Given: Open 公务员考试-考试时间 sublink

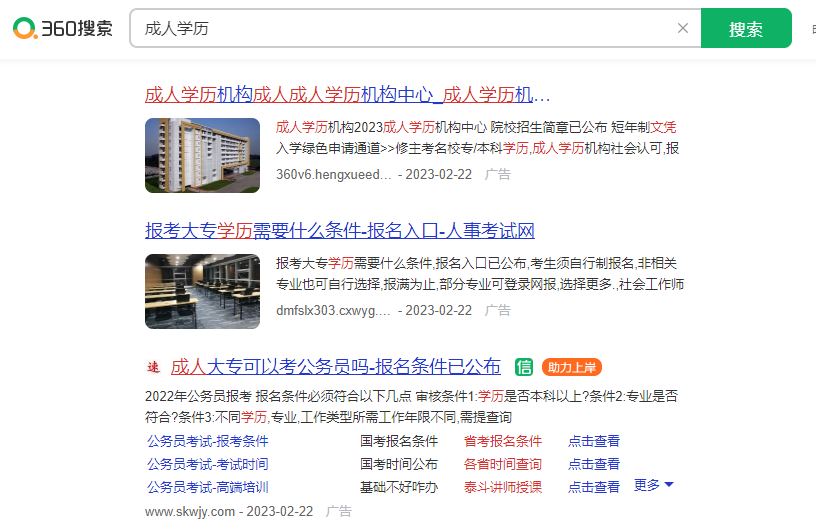Looking at the screenshot, I should click(x=208, y=464).
